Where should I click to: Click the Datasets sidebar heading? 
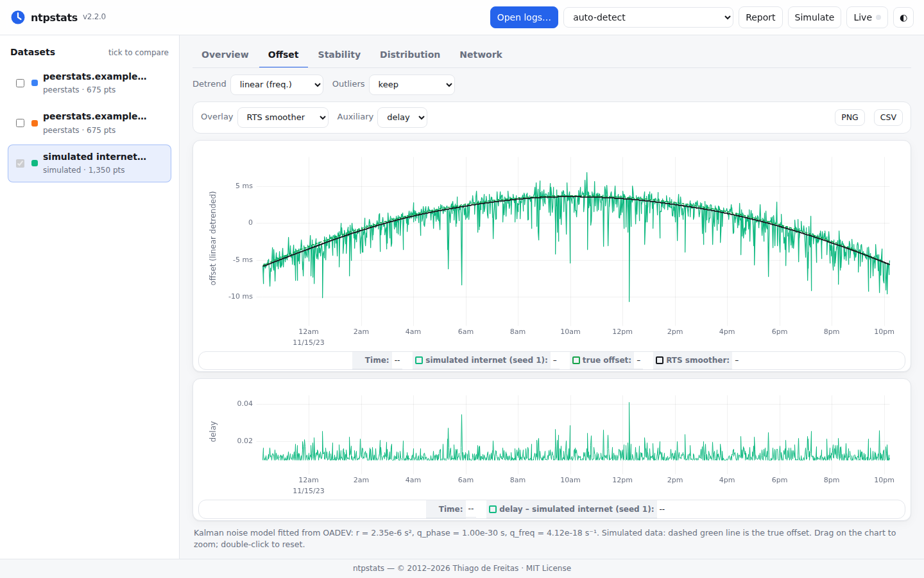pos(33,52)
